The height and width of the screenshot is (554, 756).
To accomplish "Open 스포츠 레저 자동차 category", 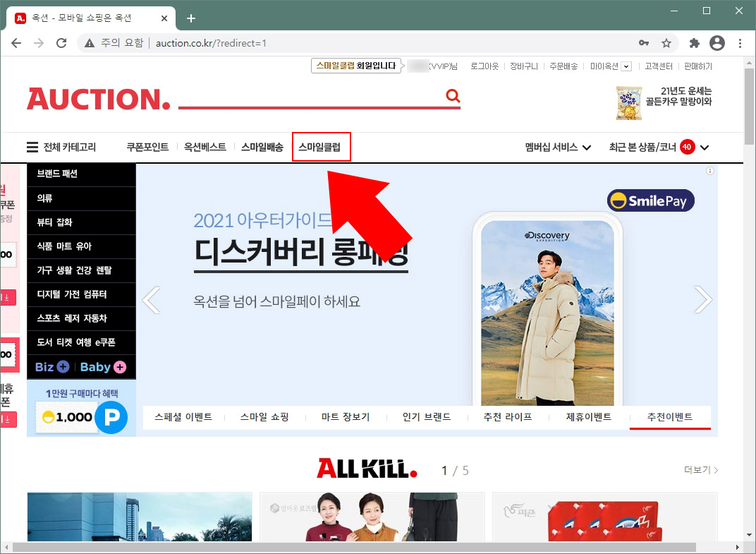I will [82, 318].
